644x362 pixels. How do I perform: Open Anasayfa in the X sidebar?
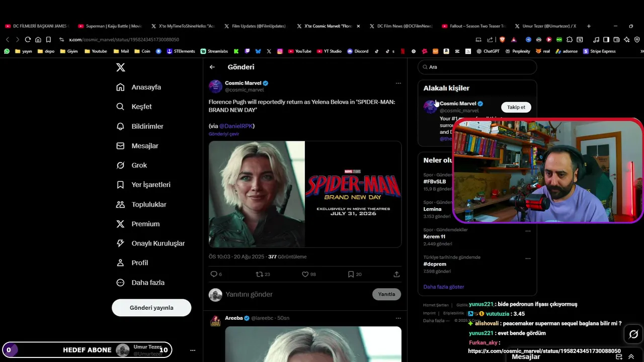139,87
